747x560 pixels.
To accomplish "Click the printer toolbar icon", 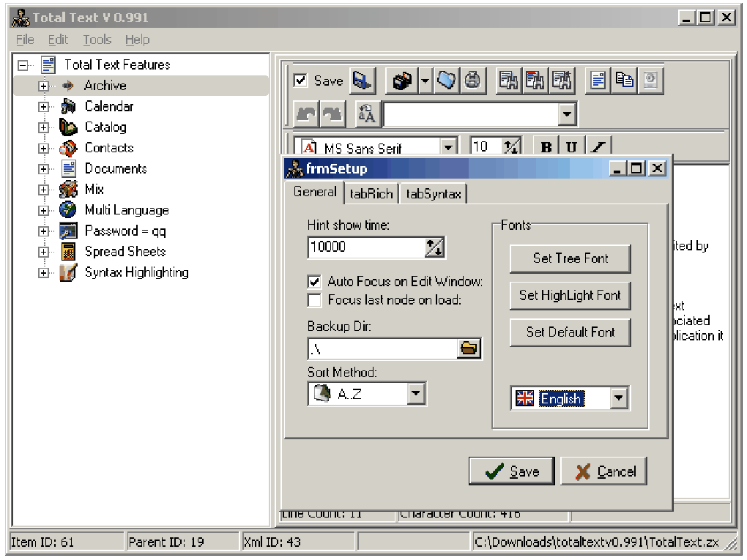I will pyautogui.click(x=472, y=81).
